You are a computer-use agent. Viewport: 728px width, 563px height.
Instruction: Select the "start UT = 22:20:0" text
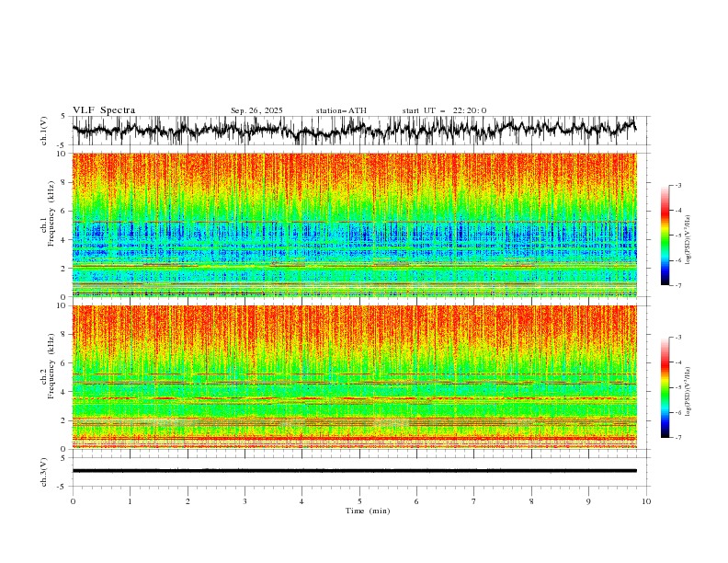(444, 110)
